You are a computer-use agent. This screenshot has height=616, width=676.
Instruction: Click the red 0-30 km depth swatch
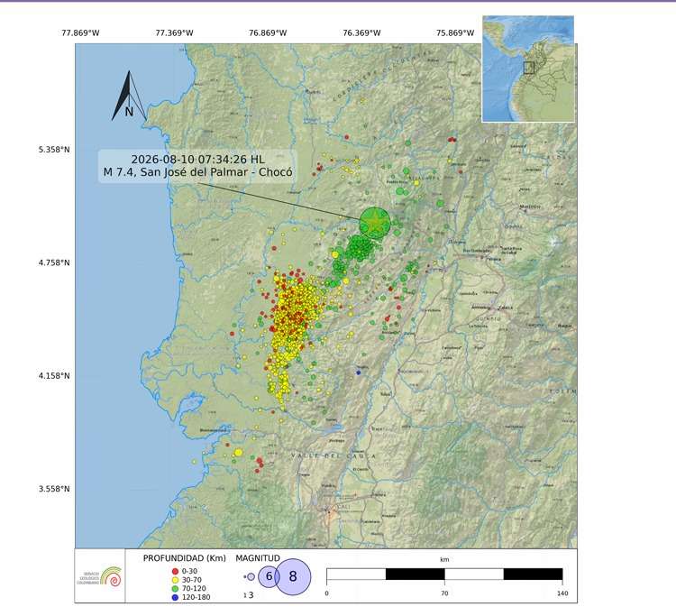pyautogui.click(x=175, y=571)
